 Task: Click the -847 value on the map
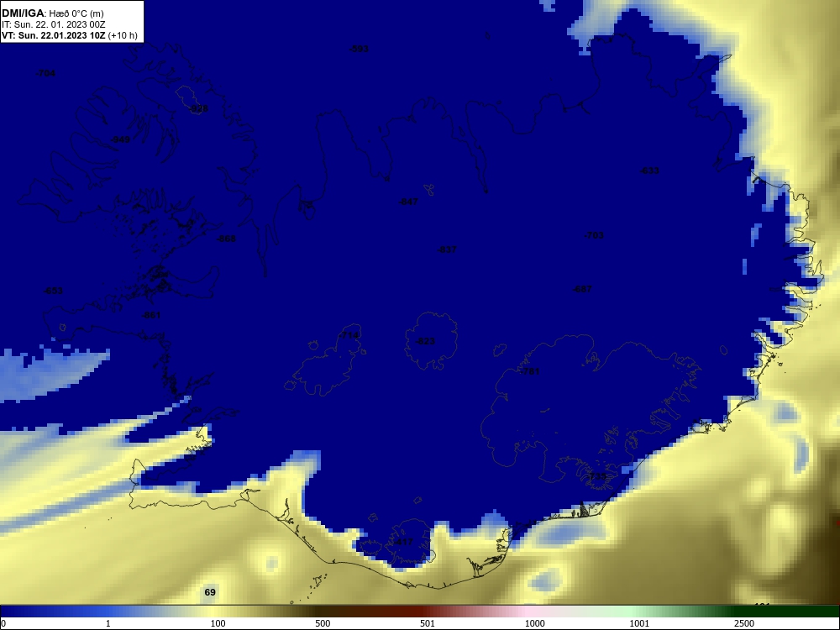(409, 202)
